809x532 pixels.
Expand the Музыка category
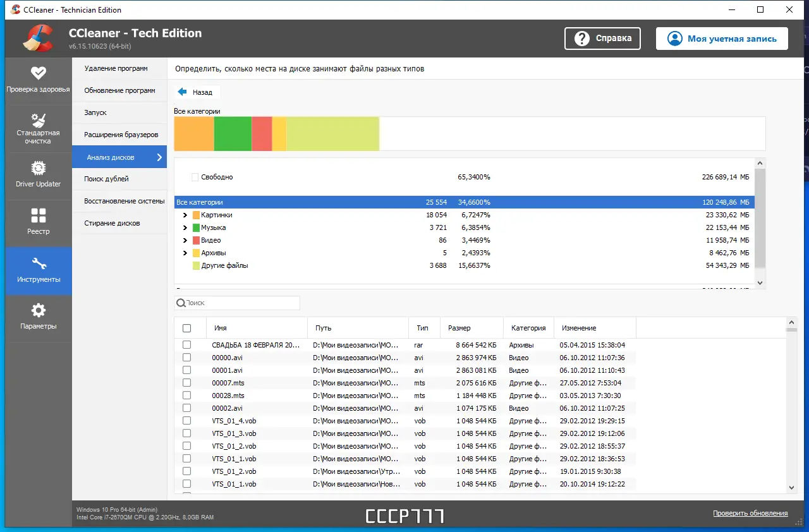point(185,227)
